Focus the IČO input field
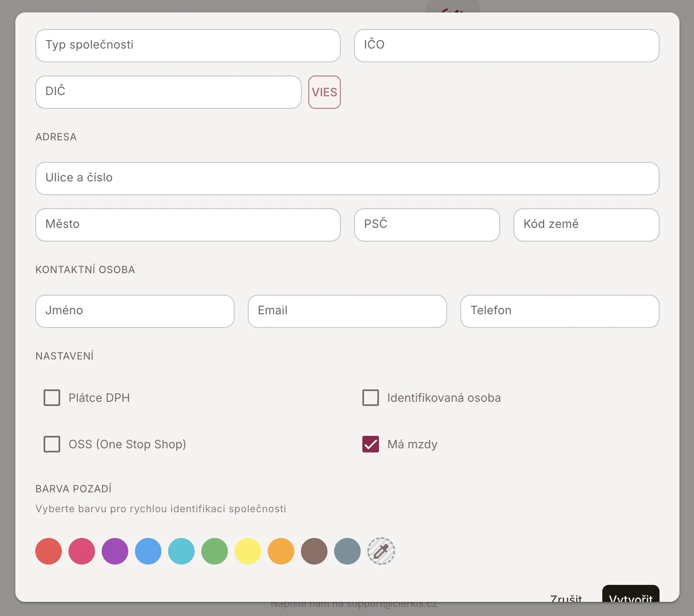The height and width of the screenshot is (616, 694). [x=507, y=46]
